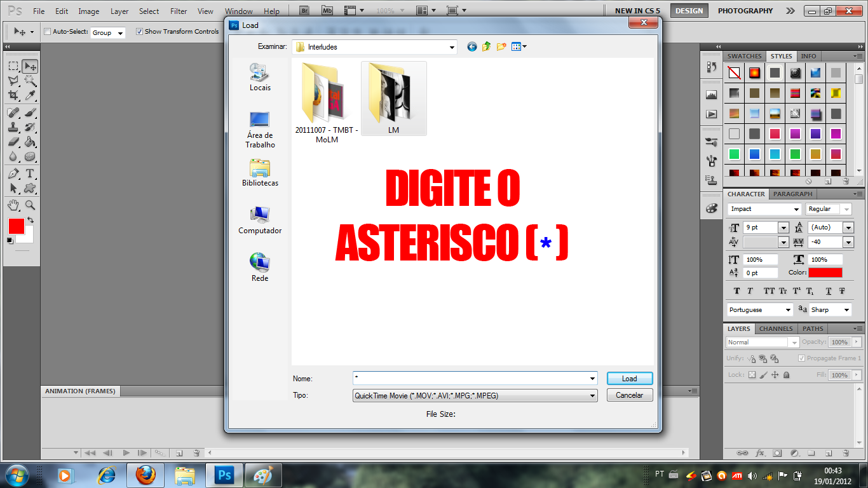868x488 pixels.
Task: Choose the Polygonal Lasso tool
Action: [13, 81]
